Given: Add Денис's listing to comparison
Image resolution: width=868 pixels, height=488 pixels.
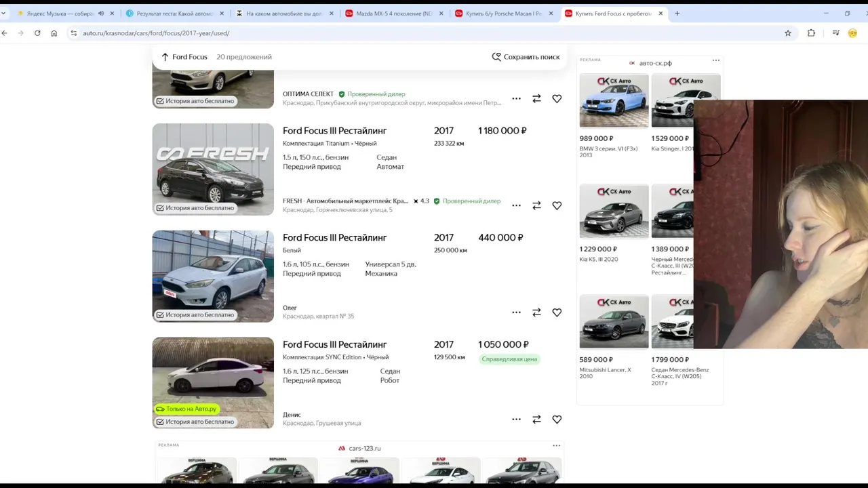Looking at the screenshot, I should 536,420.
